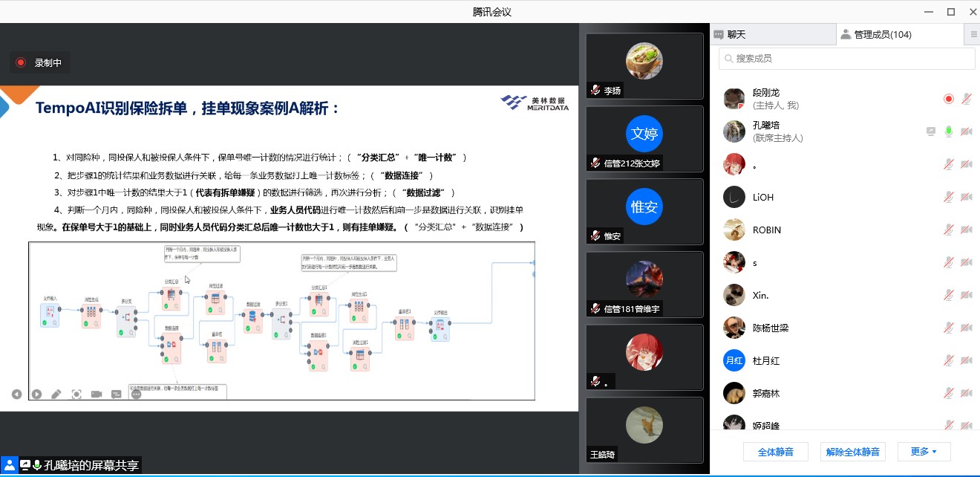Click the focus/capture frame icon on slide toolbar
Screen dimensions: 980x477
click(76, 394)
